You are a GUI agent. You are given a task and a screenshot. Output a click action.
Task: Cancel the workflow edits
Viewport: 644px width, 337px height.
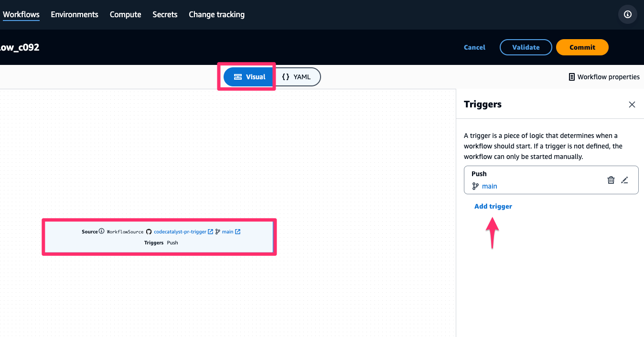pyautogui.click(x=474, y=47)
